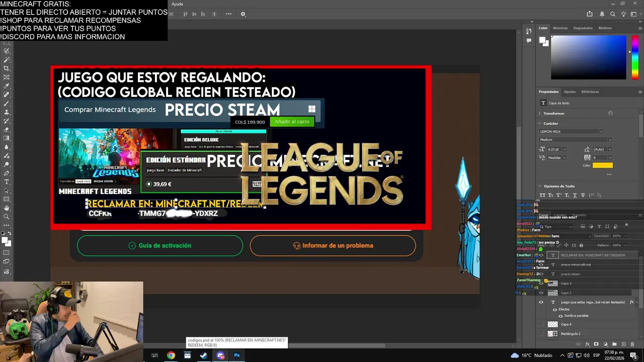Viewport: 644px width, 362px height.
Task: Open more character options three-dots button
Action: (609, 174)
